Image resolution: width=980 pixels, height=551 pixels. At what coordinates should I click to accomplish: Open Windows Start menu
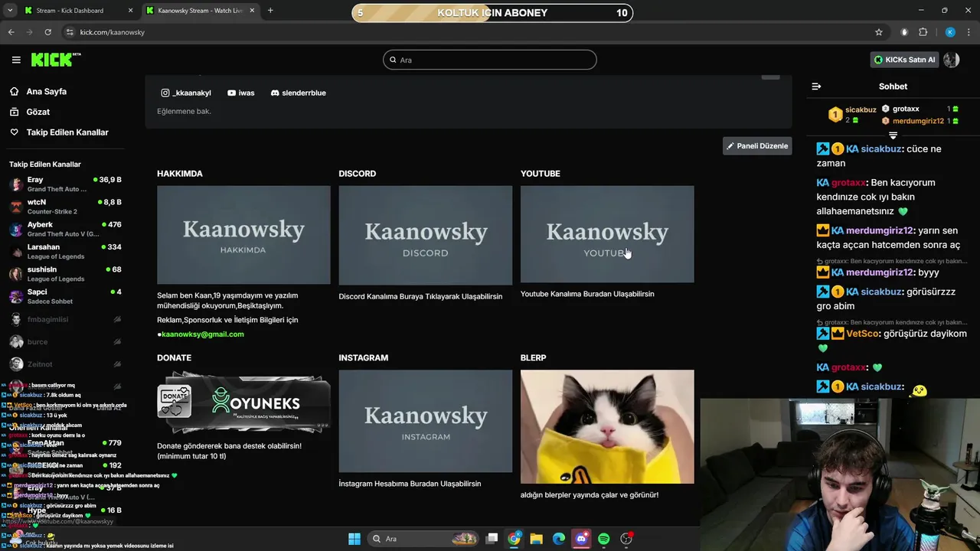tap(354, 539)
